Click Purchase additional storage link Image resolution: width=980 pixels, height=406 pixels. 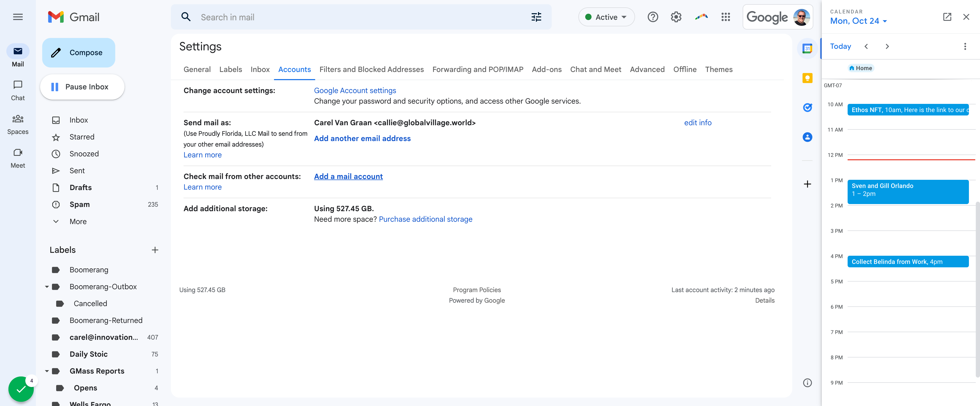coord(425,219)
